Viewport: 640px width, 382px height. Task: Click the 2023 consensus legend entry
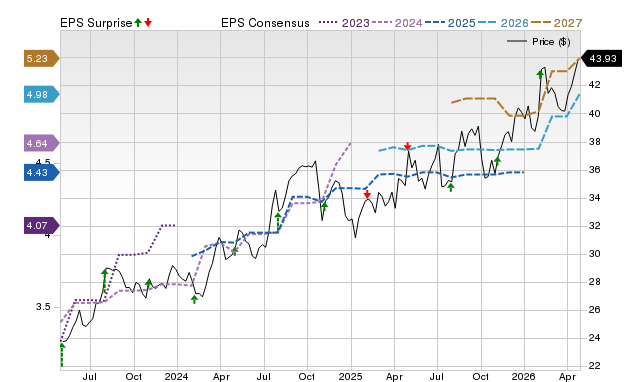(344, 23)
